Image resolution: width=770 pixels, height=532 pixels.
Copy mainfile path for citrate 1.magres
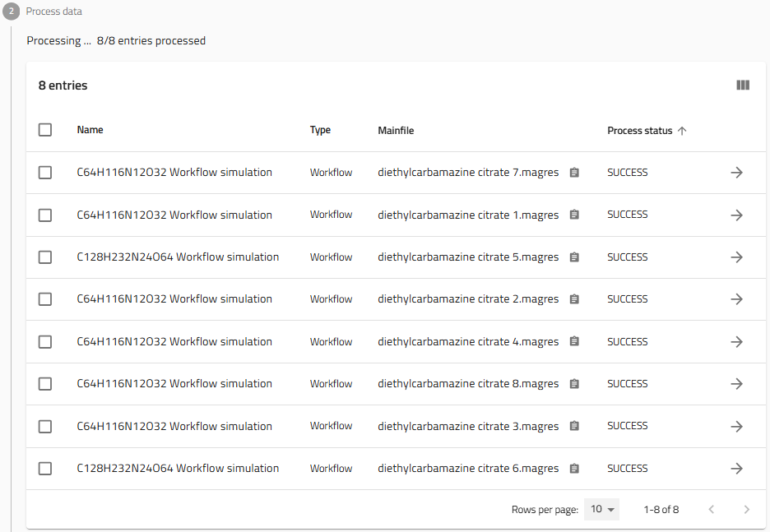tap(574, 215)
